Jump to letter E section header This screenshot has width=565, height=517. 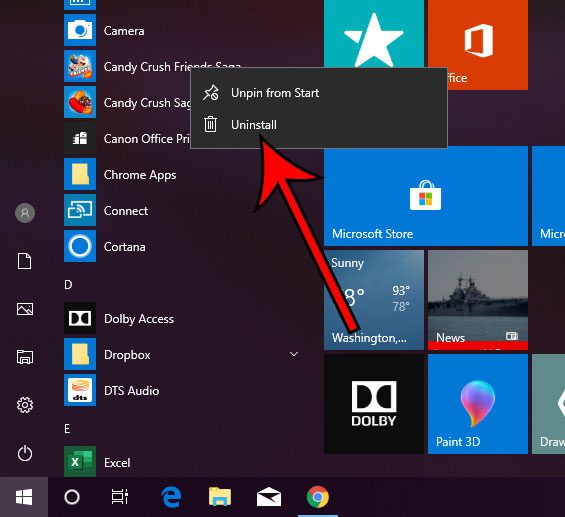click(x=67, y=429)
